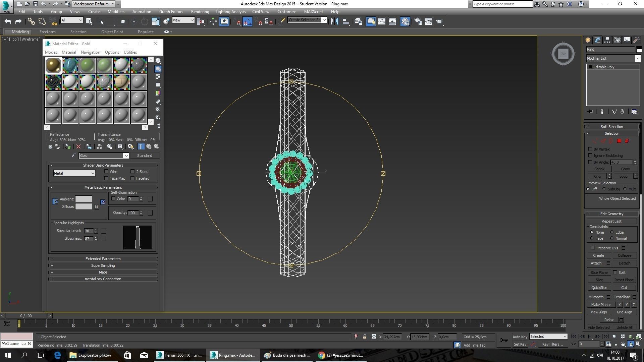Open the Create command panel tab
The height and width of the screenshot is (362, 644).
(588, 40)
